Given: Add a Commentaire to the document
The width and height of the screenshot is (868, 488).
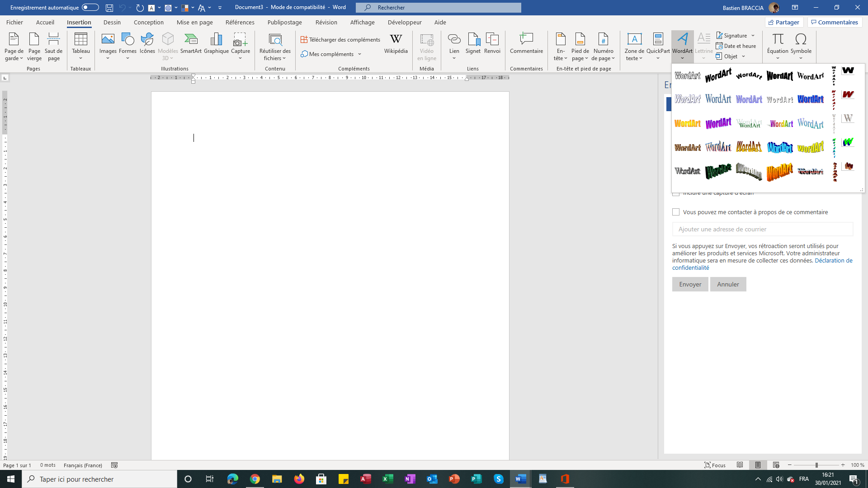Looking at the screenshot, I should coord(526,44).
